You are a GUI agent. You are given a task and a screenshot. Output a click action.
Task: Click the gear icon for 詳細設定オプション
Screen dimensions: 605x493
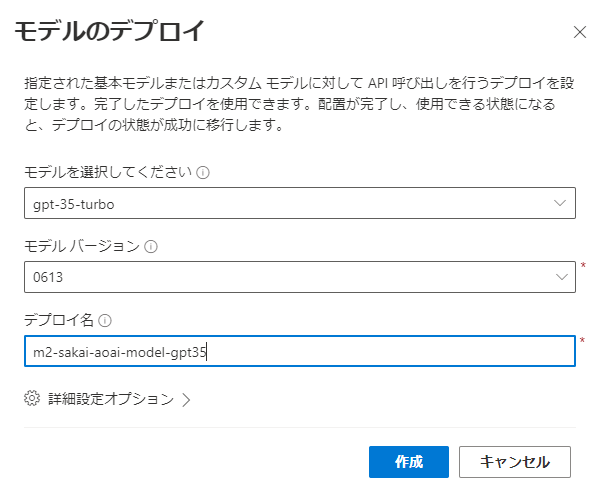click(30, 398)
